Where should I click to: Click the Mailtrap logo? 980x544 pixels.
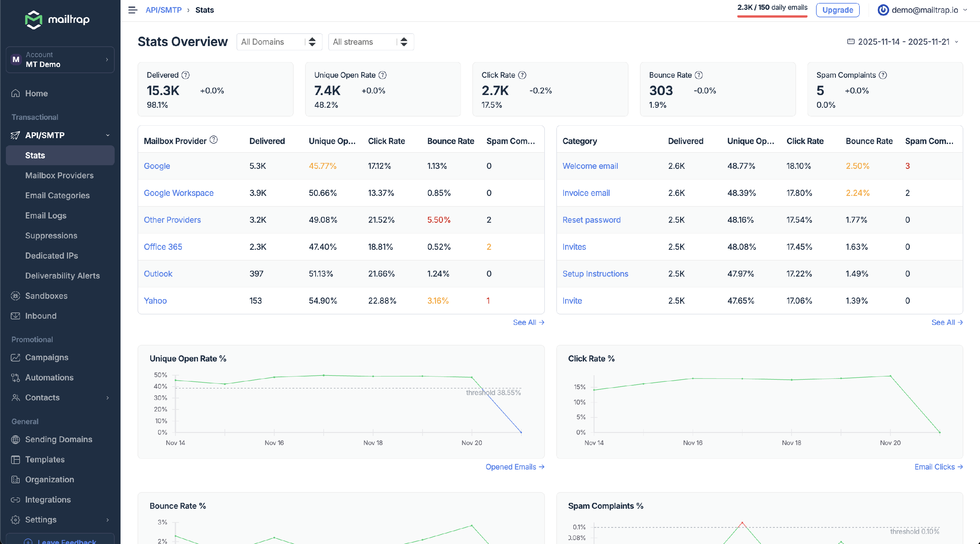tap(57, 19)
